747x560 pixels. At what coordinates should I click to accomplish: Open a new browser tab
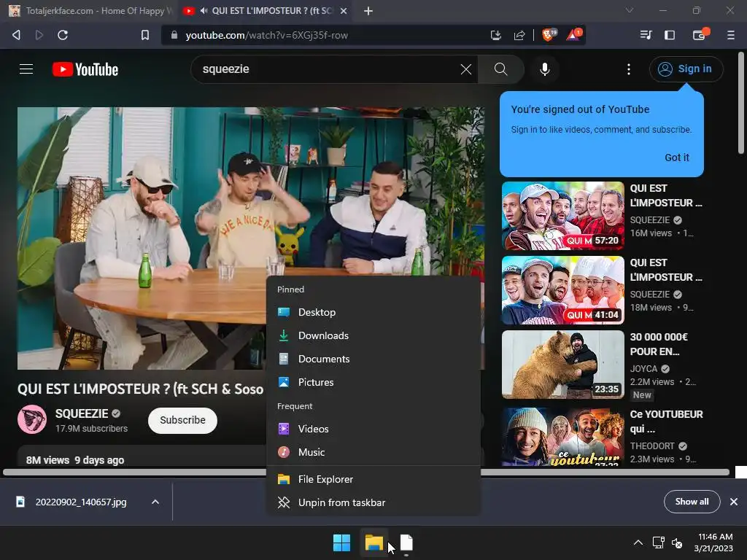coord(368,10)
